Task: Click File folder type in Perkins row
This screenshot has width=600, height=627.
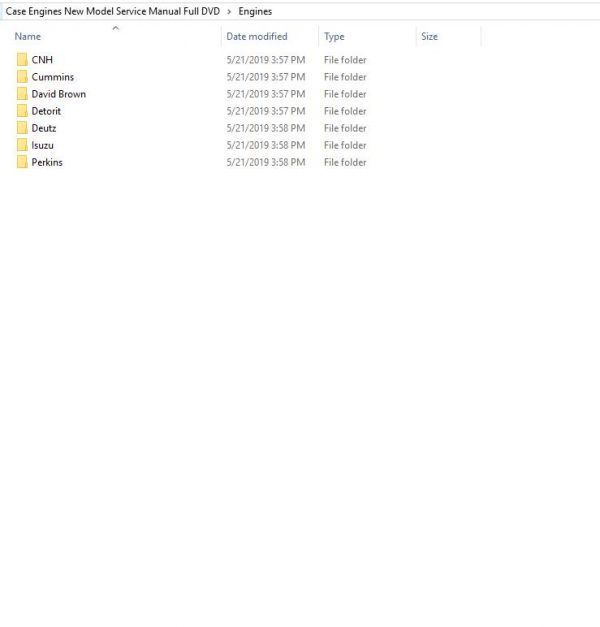Action: coord(345,162)
